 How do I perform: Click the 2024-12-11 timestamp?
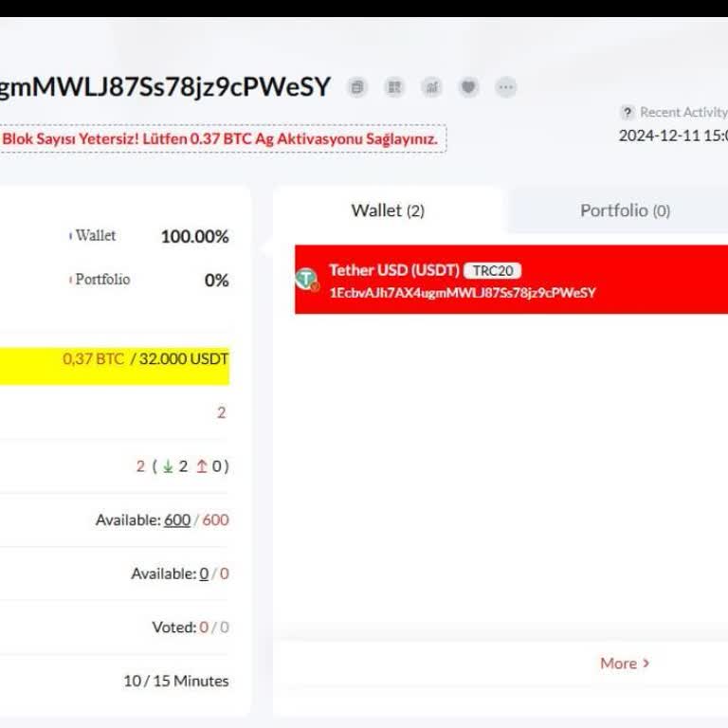tap(673, 136)
